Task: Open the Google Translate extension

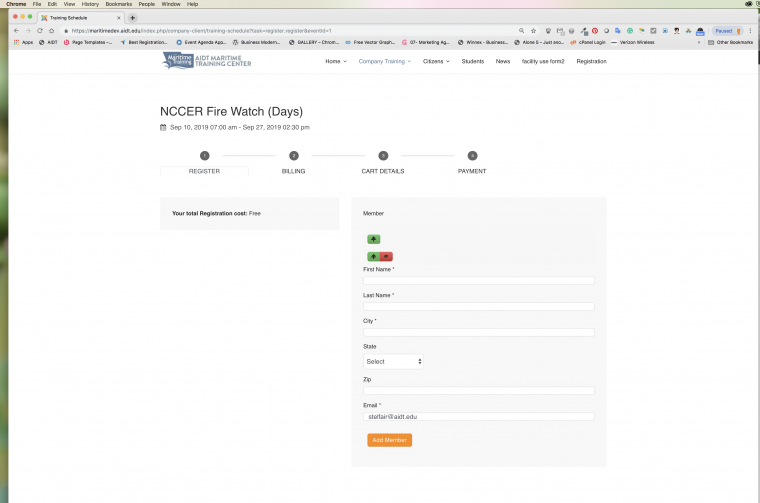Action: (618, 31)
